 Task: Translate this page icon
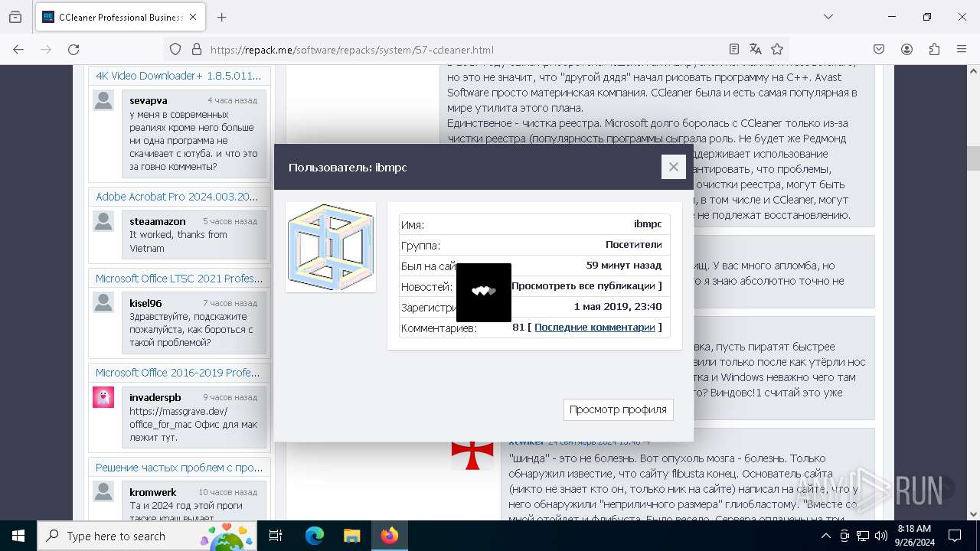point(756,49)
